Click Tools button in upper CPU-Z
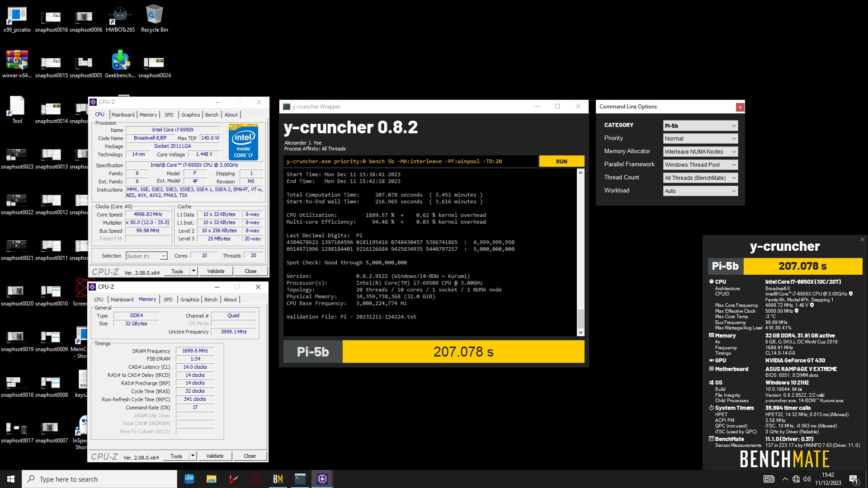This screenshot has height=488, width=868. 177,271
